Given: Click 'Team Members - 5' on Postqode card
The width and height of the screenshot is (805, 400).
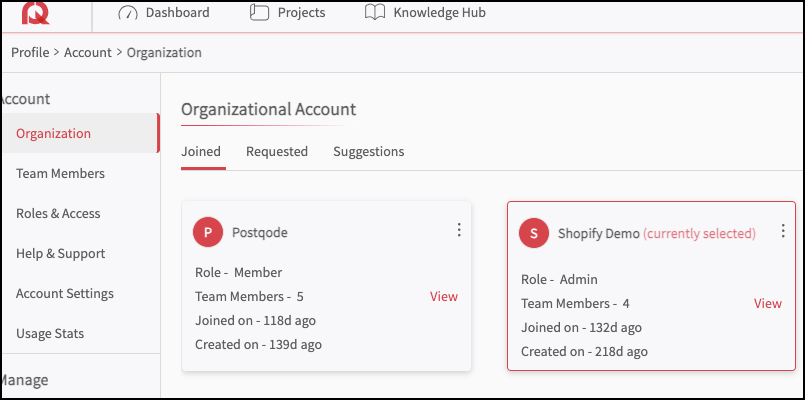Looking at the screenshot, I should click(250, 296).
